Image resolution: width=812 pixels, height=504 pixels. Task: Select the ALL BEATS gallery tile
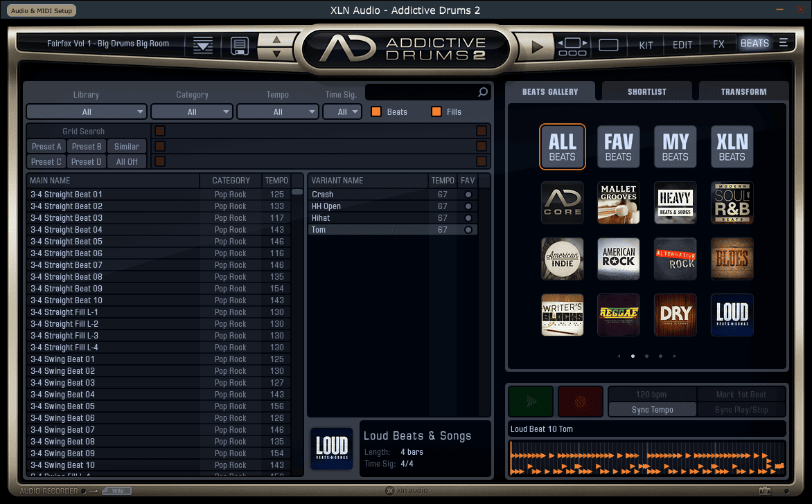(563, 147)
